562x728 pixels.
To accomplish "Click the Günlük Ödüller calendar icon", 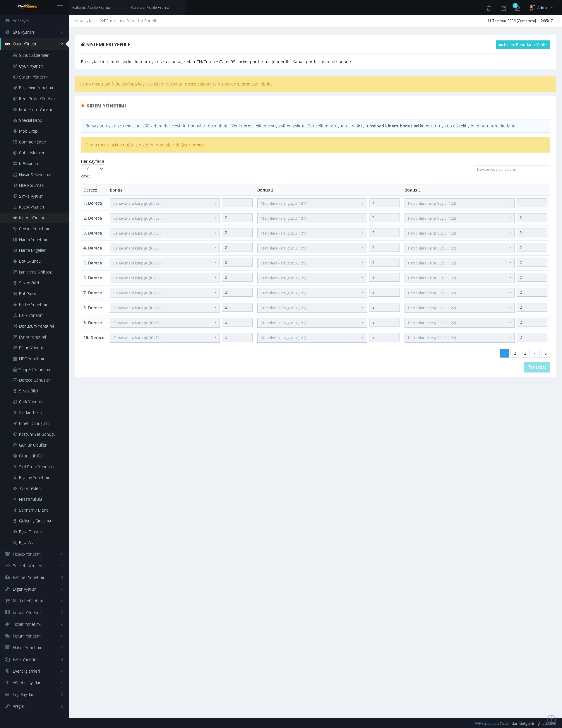I will [x=15, y=445].
